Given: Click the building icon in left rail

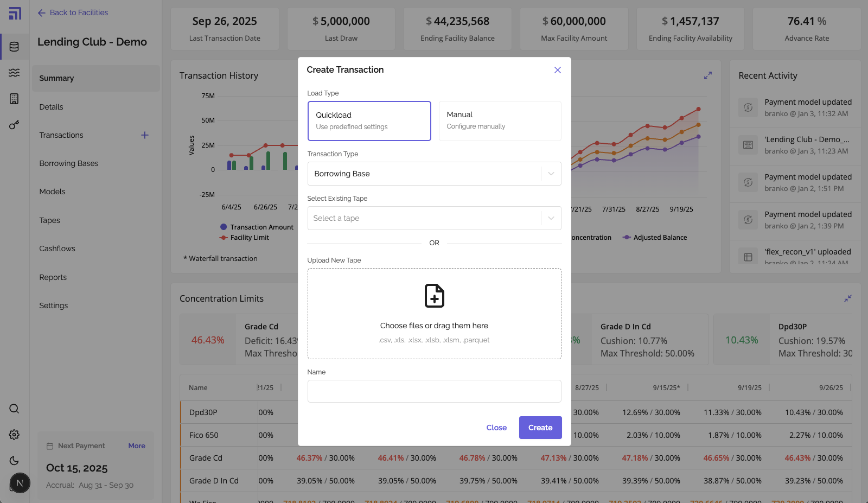Looking at the screenshot, I should [15, 99].
